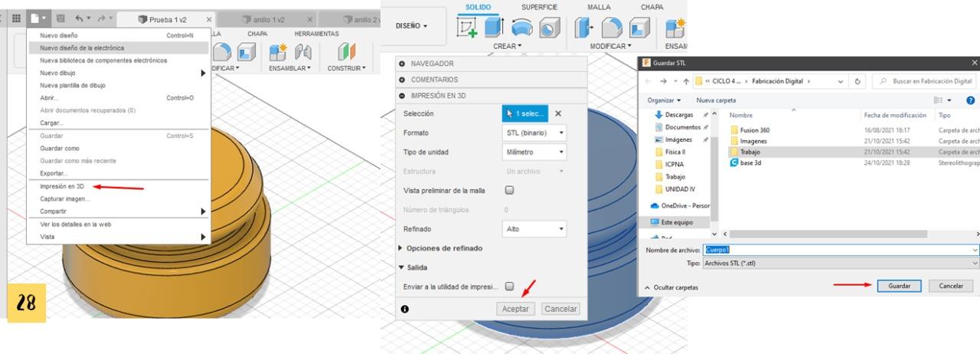Image resolution: width=980 pixels, height=354 pixels.
Task: Open the Refinado Alto dropdown
Action: pos(534,229)
